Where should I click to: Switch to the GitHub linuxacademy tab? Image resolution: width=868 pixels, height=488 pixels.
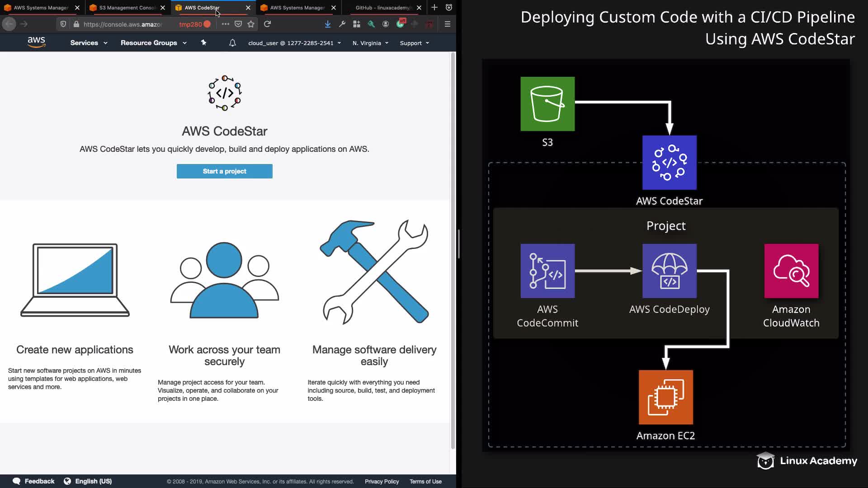pos(383,8)
